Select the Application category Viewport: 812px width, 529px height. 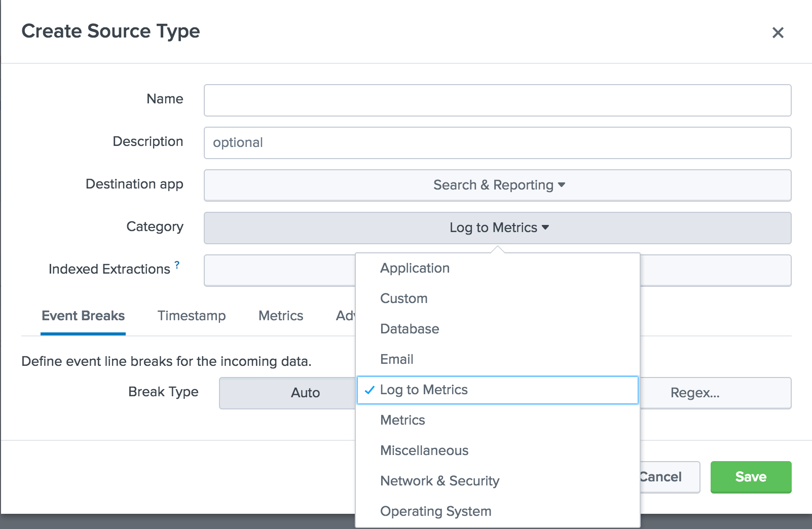(x=415, y=268)
